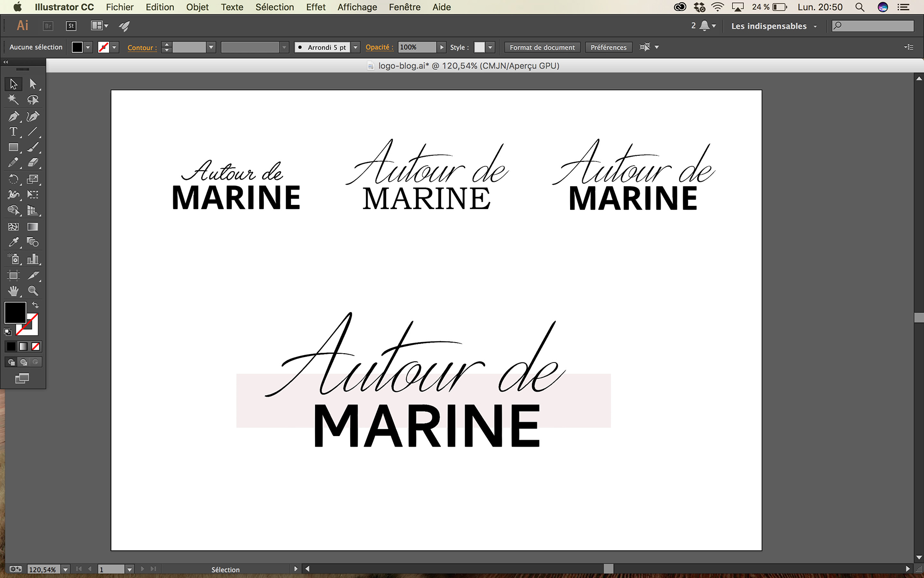924x578 pixels.
Task: Select the Magic Wand tool
Action: pyautogui.click(x=13, y=99)
